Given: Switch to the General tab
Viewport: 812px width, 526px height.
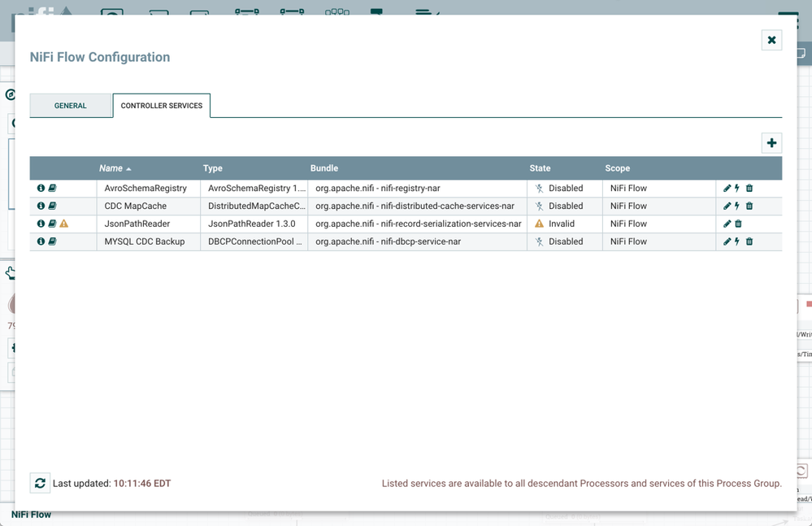Looking at the screenshot, I should pos(71,106).
